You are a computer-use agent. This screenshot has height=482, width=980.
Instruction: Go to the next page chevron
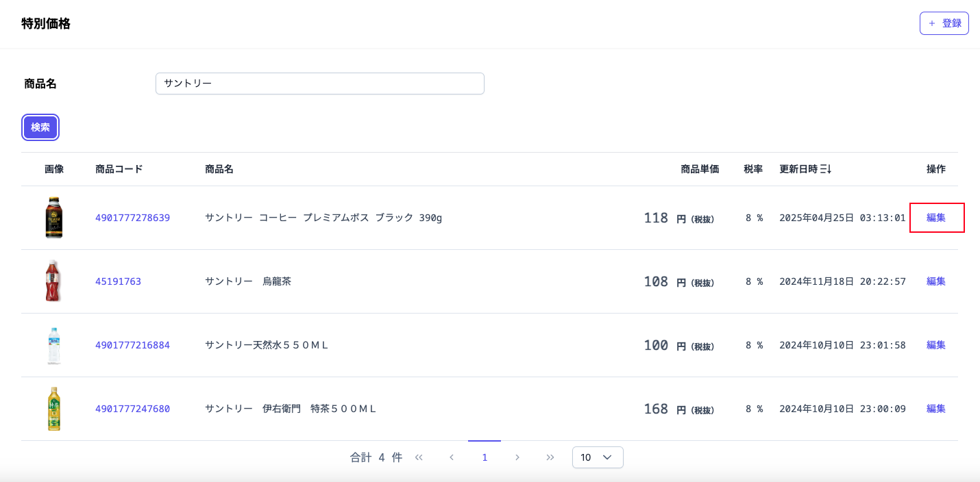tap(517, 457)
